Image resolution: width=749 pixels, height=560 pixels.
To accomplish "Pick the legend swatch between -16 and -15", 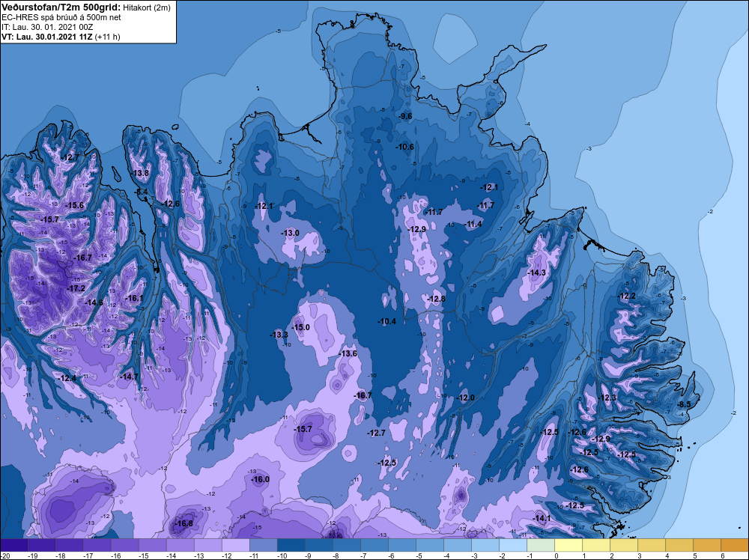I will point(124,545).
